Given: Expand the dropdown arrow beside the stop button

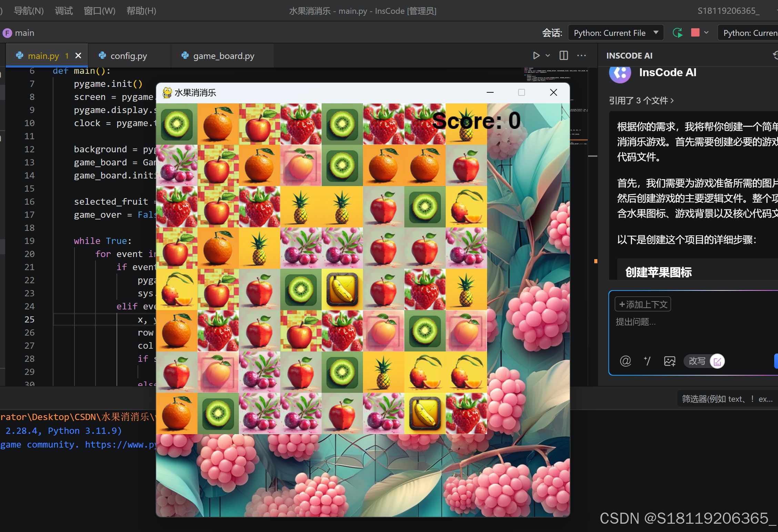Looking at the screenshot, I should [x=707, y=33].
